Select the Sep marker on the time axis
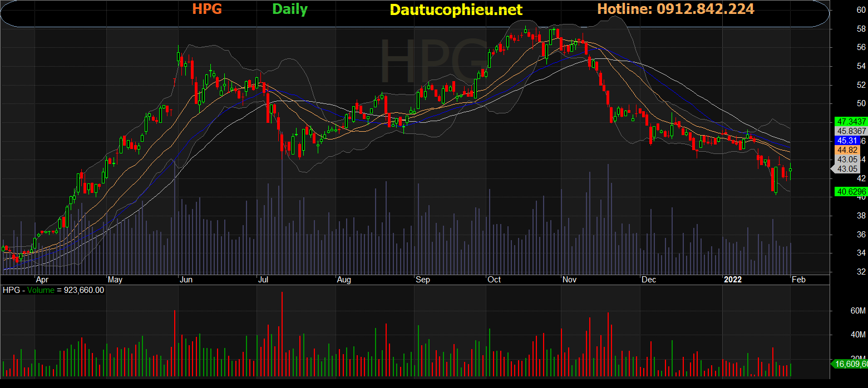The height and width of the screenshot is (388, 868). pyautogui.click(x=423, y=279)
